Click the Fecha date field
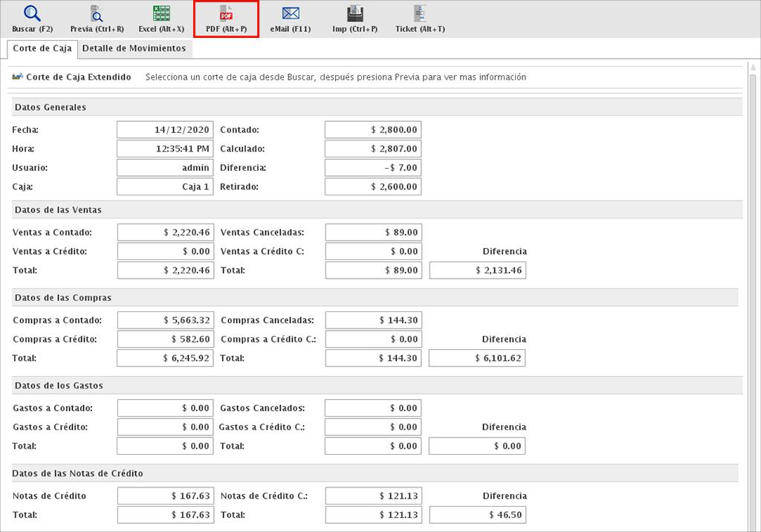Screen dimensions: 761x532 [165, 129]
